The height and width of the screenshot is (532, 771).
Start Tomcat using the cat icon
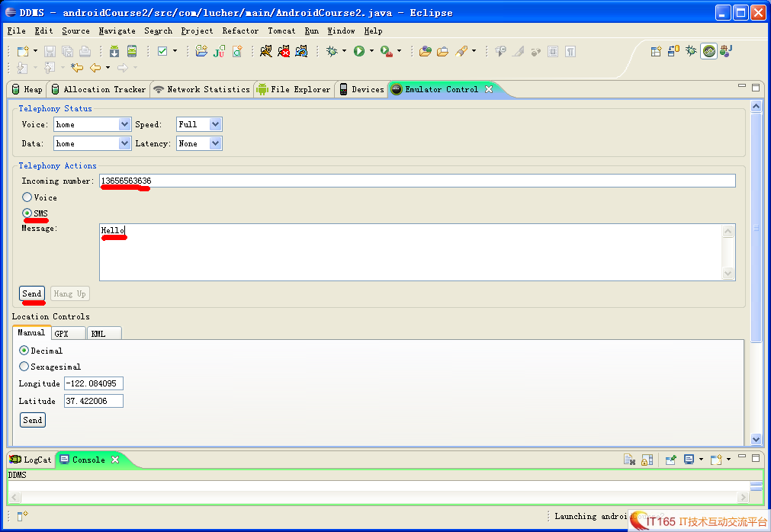click(x=266, y=51)
